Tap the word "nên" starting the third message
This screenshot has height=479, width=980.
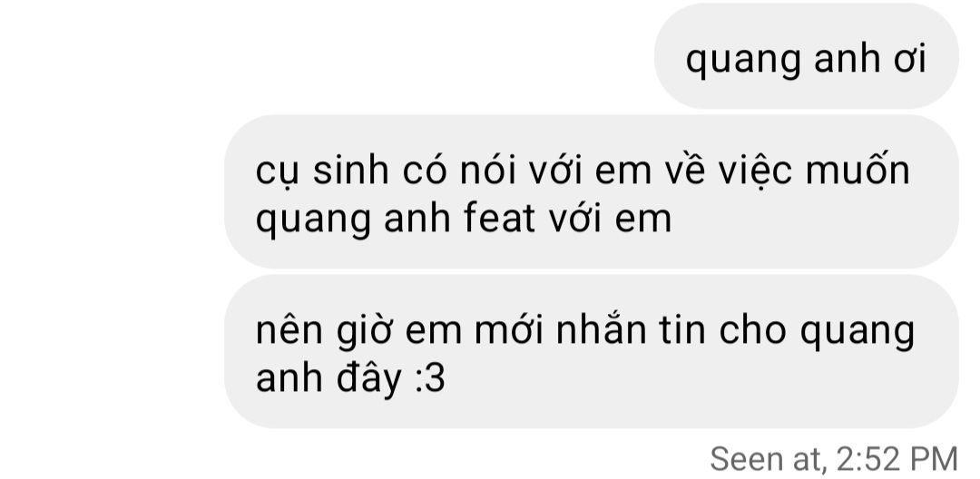click(x=289, y=330)
